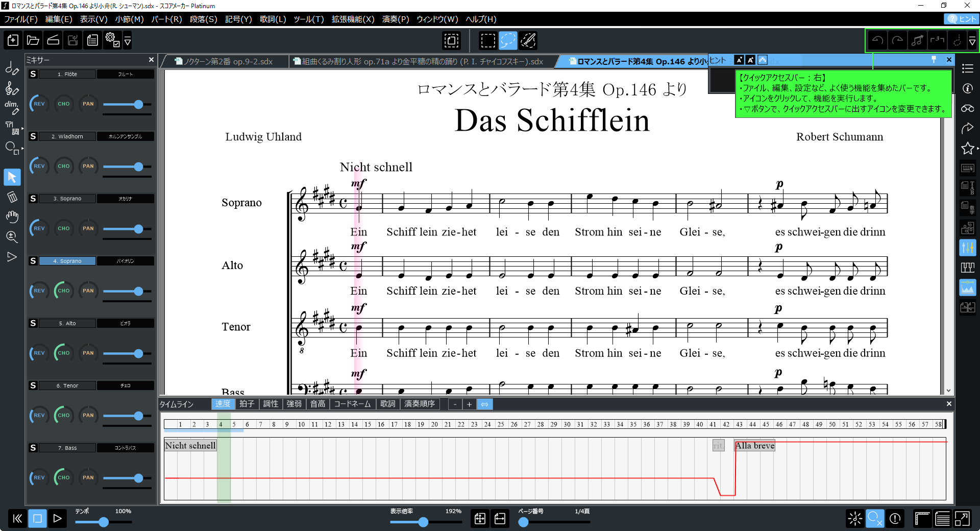The height and width of the screenshot is (531, 980).
Task: Toggle the timeline fit width button
Action: (x=484, y=404)
